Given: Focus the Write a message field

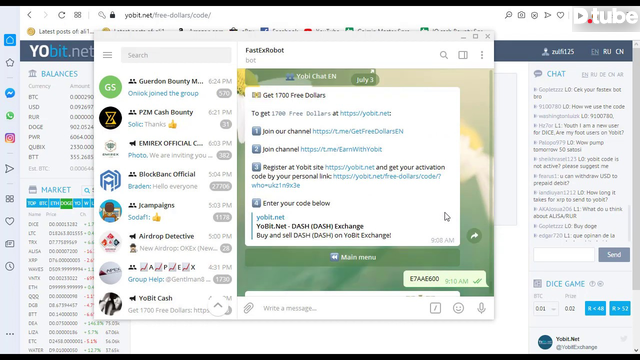Looking at the screenshot, I should click(343, 308).
